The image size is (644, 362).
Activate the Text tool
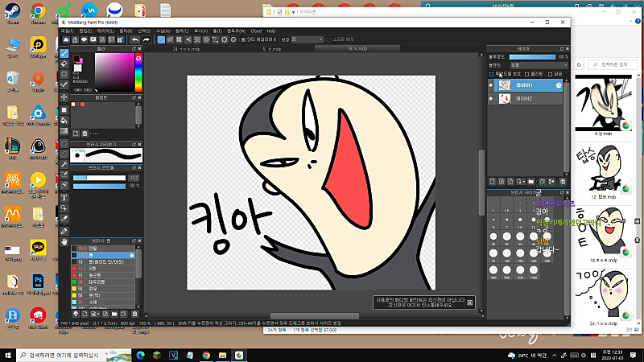[x=64, y=197]
